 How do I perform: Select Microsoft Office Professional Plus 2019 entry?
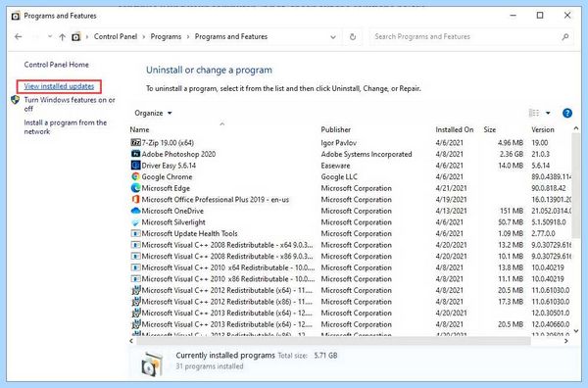(216, 200)
